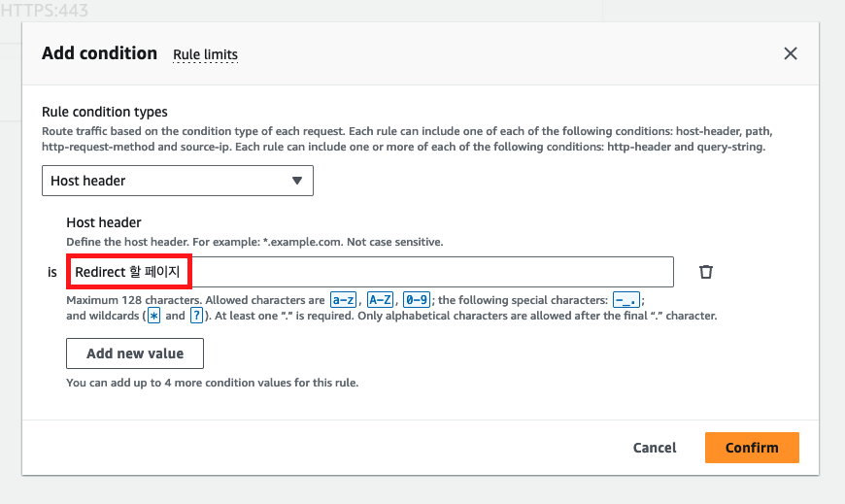Click the 'up to 4 more condition values' note
This screenshot has height=504, width=845.
point(212,383)
